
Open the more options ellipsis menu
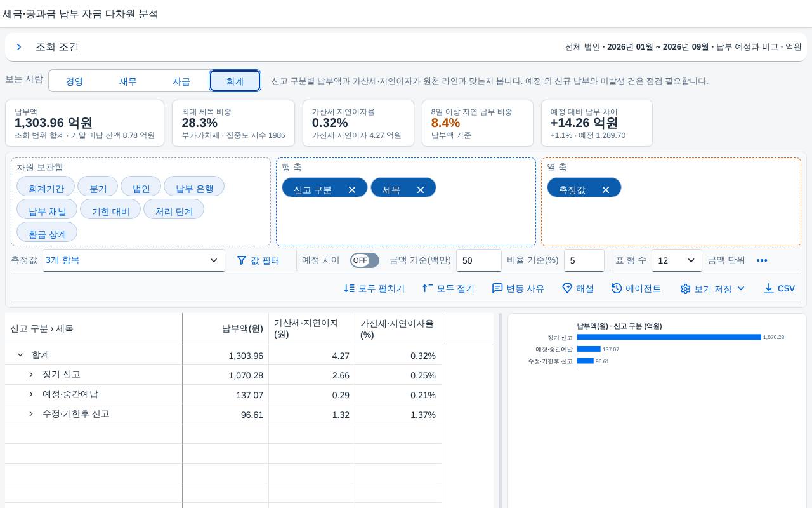pyautogui.click(x=762, y=260)
